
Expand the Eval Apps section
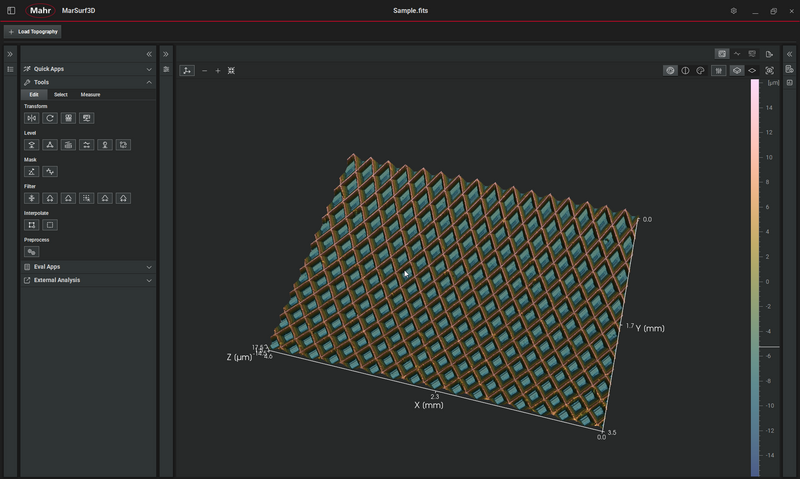point(149,267)
